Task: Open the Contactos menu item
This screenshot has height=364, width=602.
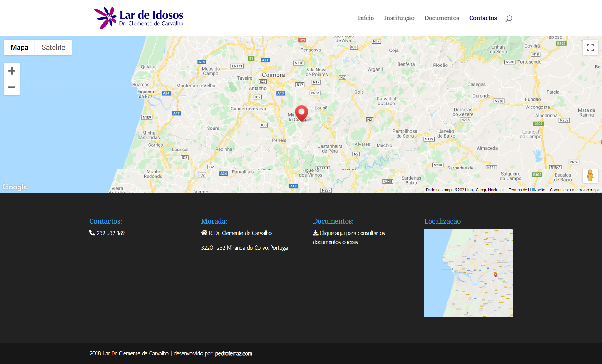Action: pos(483,18)
